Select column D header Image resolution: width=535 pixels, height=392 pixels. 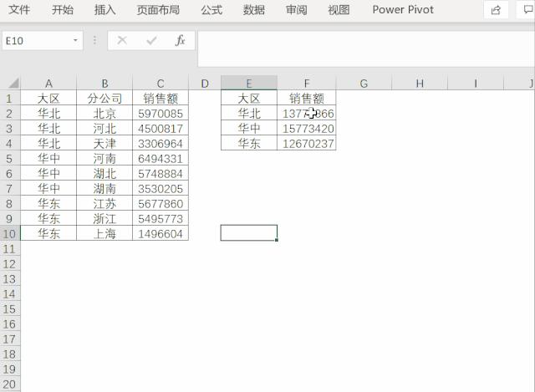(x=205, y=84)
